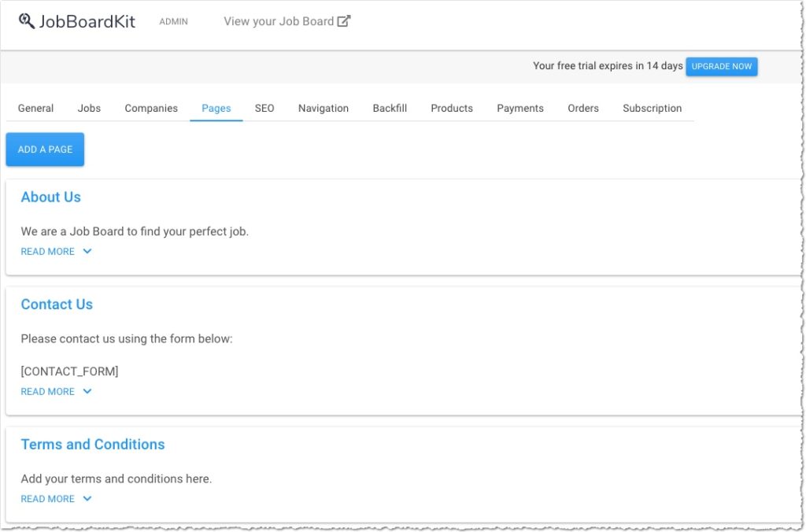This screenshot has width=806, height=532.
Task: Click 'We are a Job Board to find your perfect job.'
Action: click(135, 232)
